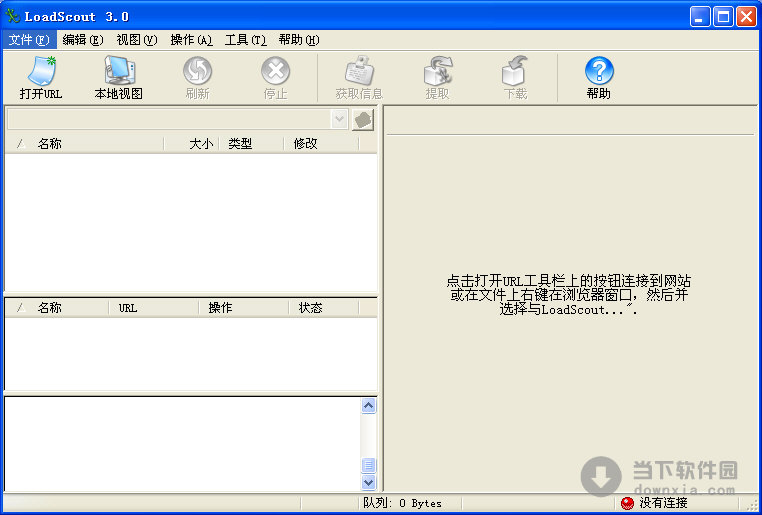Click the 下载 download icon
Viewport: 762px width, 515px height.
point(515,71)
